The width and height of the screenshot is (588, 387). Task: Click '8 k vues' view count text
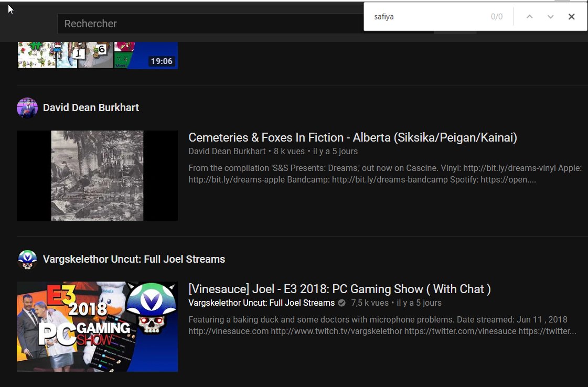289,151
